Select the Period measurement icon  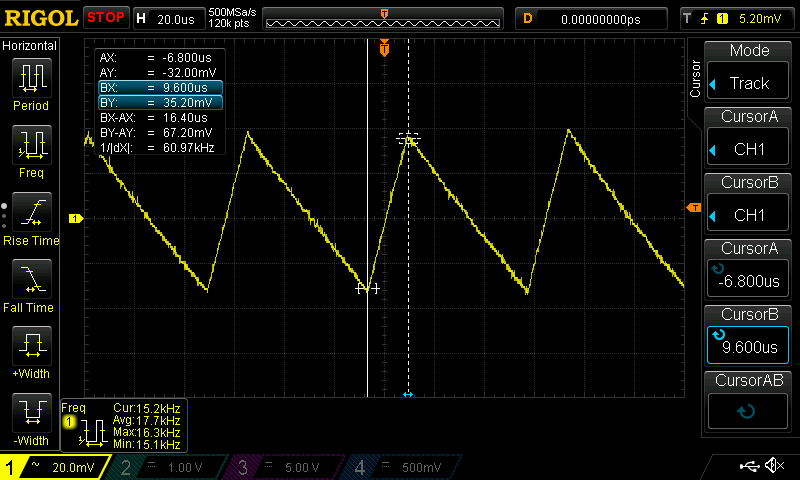coord(32,78)
